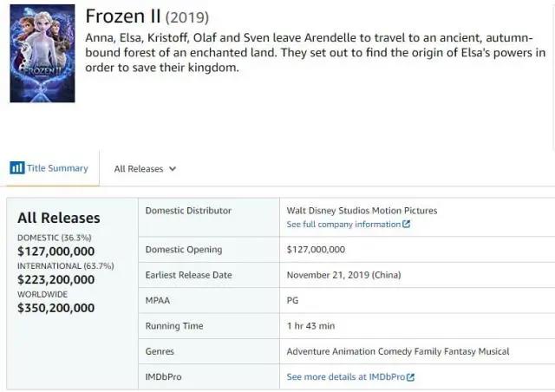Image resolution: width=555 pixels, height=392 pixels.
Task: Click the international gross $223,200,000 figure
Action: coord(56,279)
